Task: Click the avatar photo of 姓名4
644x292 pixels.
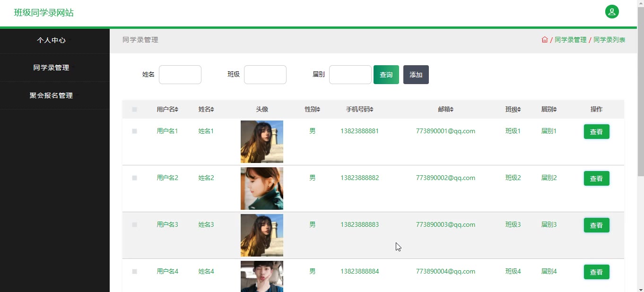Action: coord(262,276)
